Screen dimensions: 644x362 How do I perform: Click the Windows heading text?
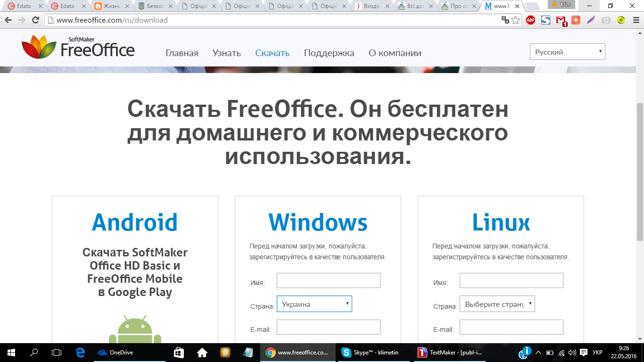(x=318, y=222)
